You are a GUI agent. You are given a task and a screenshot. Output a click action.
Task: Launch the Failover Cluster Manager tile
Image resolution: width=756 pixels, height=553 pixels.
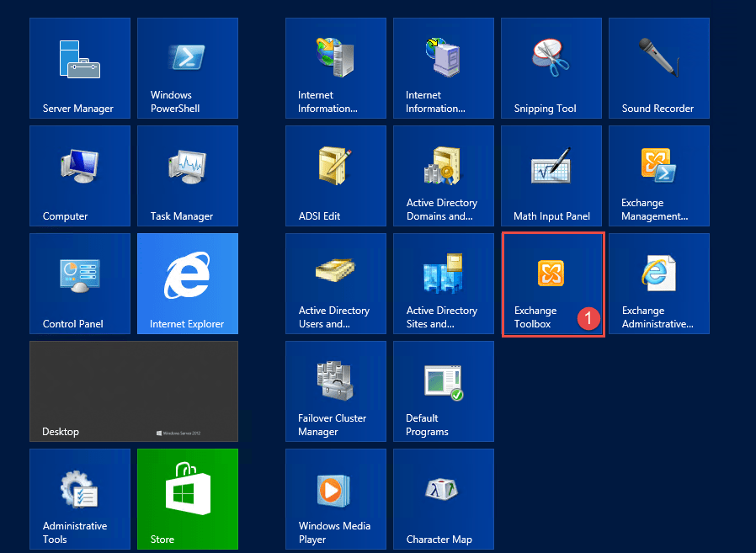tap(336, 391)
